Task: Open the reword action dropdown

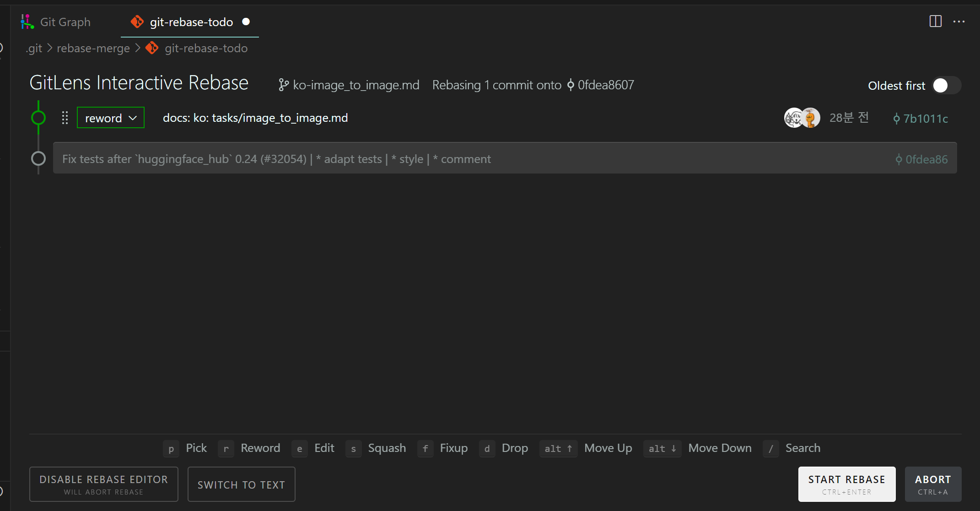Action: (x=111, y=118)
